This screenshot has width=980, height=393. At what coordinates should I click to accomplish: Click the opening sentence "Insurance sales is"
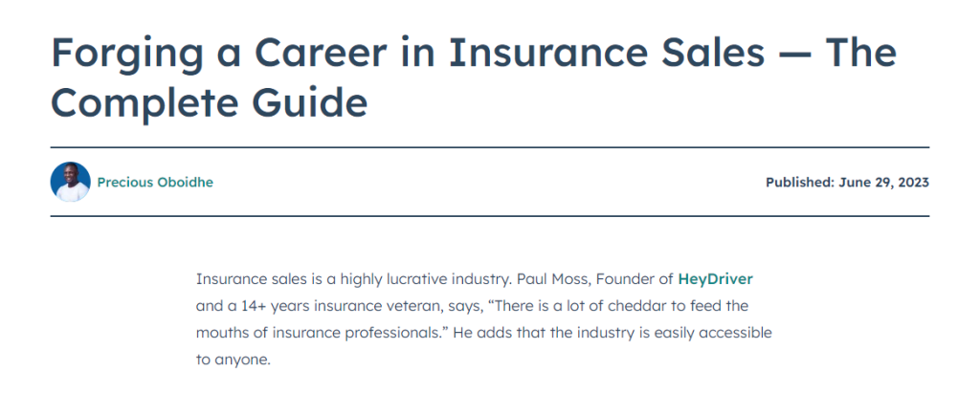tap(252, 279)
